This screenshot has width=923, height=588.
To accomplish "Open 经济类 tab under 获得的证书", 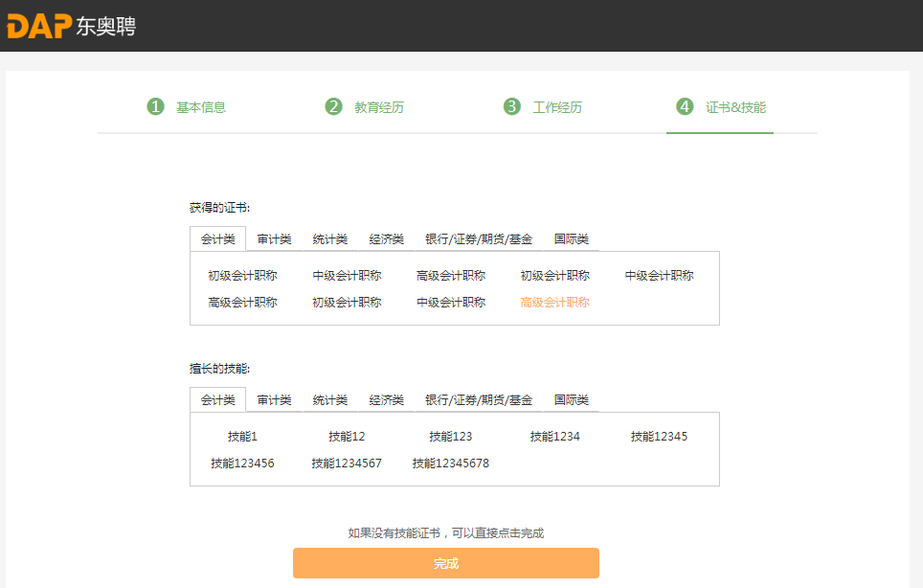I will coord(387,239).
